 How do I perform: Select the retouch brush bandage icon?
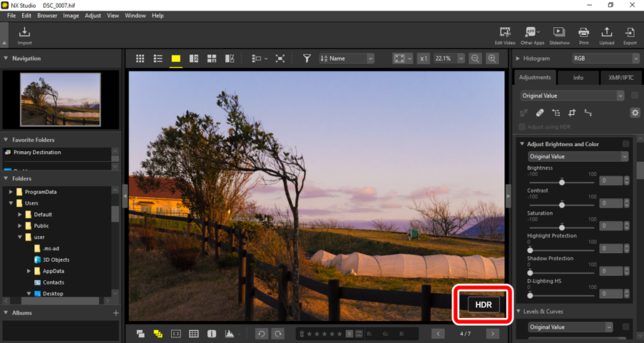click(x=540, y=113)
